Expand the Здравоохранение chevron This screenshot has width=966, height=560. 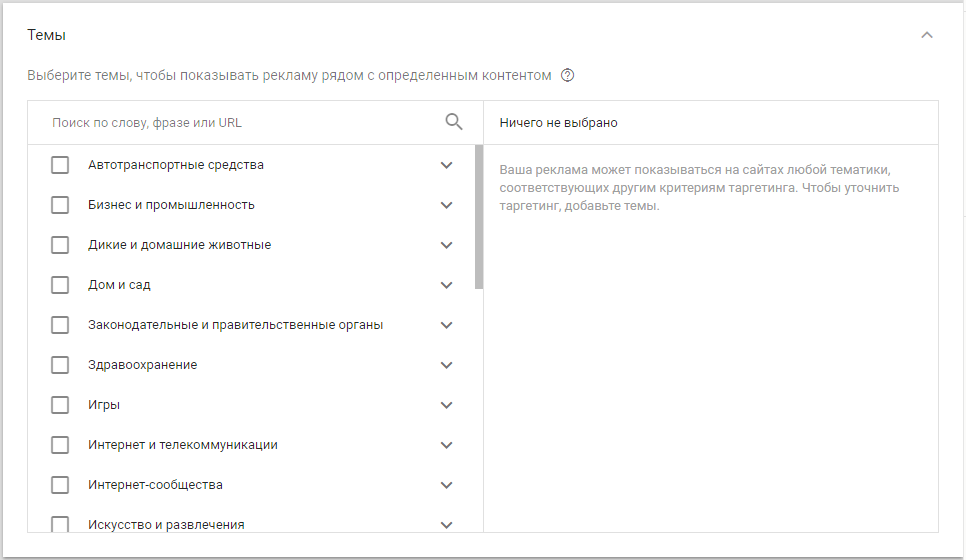(447, 365)
